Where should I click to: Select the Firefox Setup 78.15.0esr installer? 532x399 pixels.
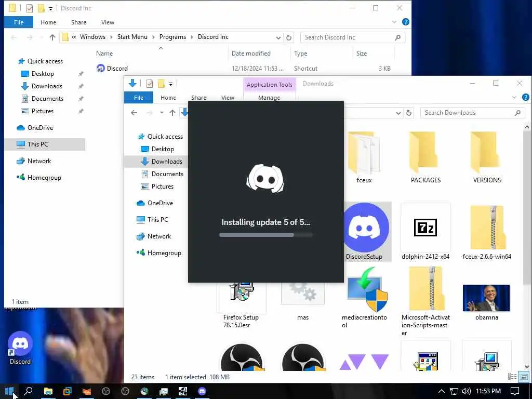pyautogui.click(x=241, y=304)
